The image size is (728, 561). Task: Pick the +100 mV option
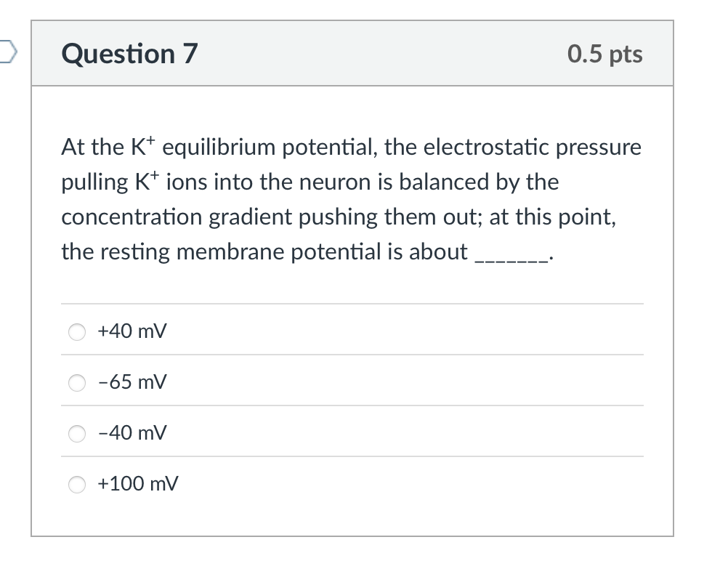77,484
